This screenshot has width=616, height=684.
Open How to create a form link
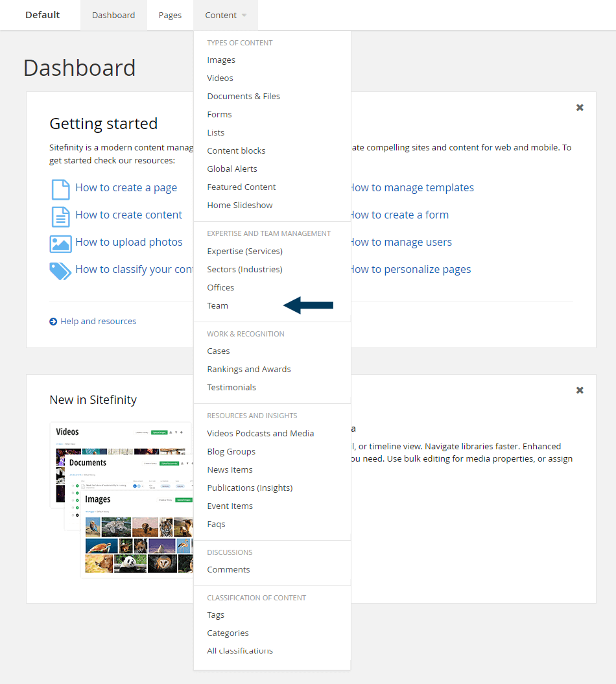pos(400,215)
